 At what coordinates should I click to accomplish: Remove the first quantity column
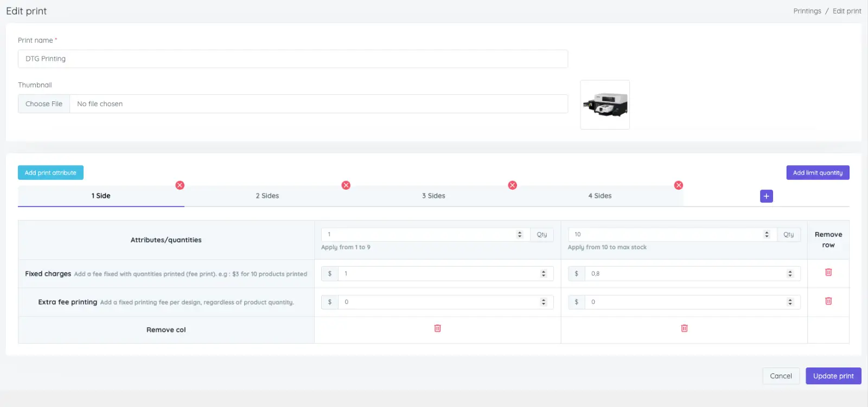[x=438, y=328]
